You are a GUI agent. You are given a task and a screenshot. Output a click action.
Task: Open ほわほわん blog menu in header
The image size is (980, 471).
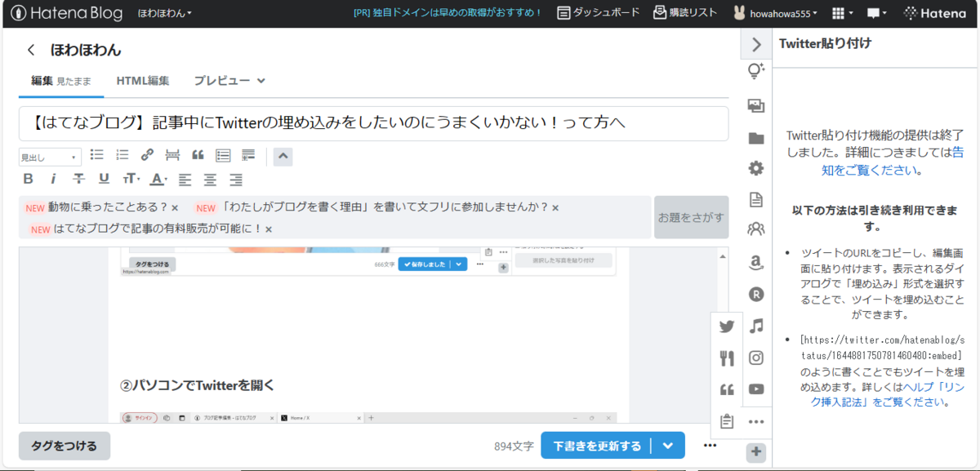click(165, 13)
